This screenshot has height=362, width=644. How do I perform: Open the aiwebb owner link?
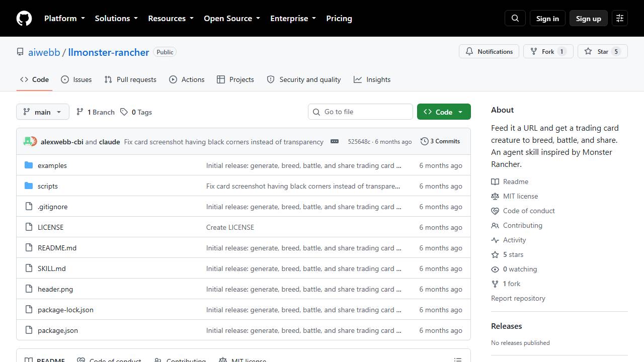tap(44, 52)
